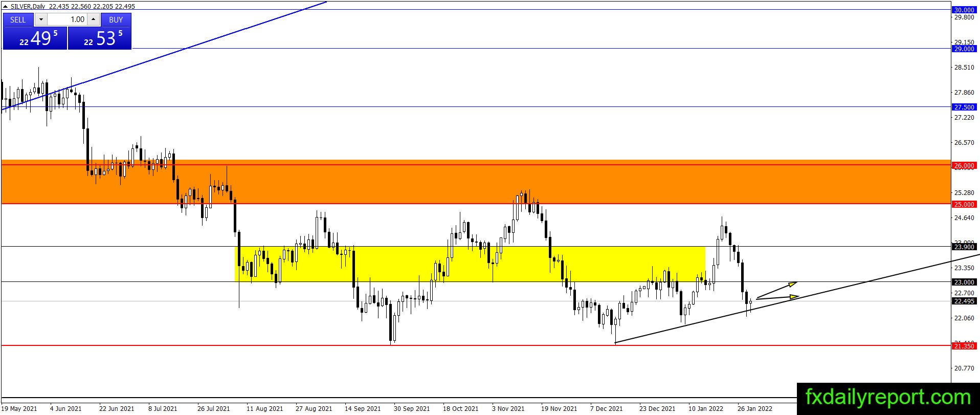Select the lower yellow arrow on the chart

[x=777, y=297]
